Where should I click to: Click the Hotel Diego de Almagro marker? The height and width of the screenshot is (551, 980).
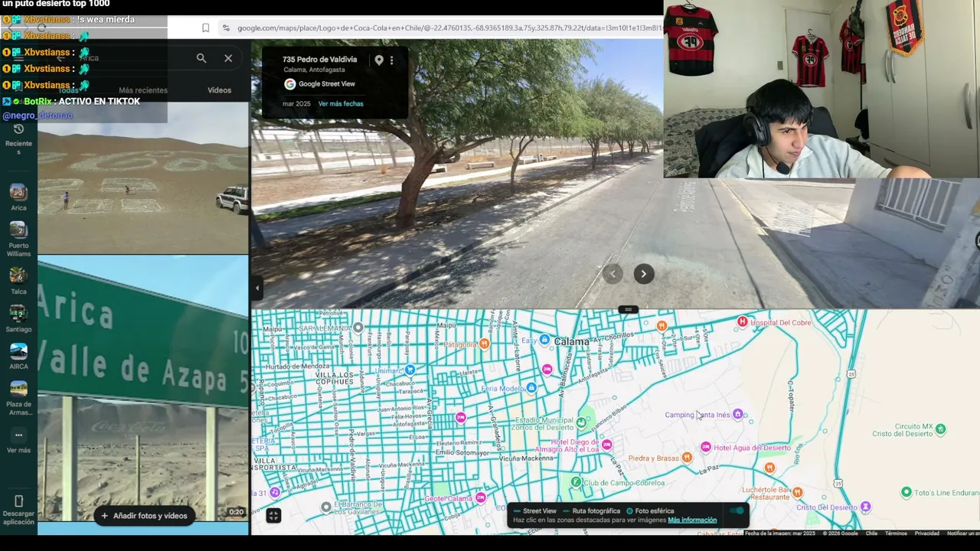[x=606, y=444]
